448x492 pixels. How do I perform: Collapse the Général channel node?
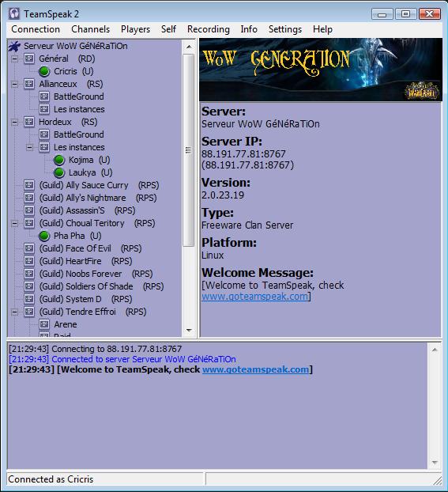pos(14,59)
